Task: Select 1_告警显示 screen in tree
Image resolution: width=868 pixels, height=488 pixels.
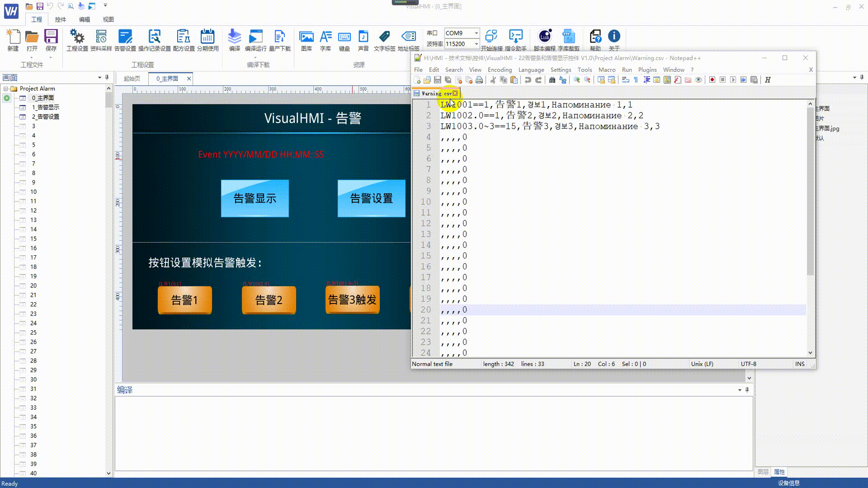Action: click(x=45, y=107)
